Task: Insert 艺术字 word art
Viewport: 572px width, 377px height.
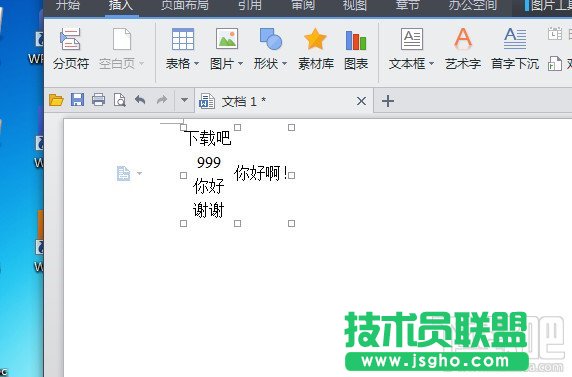Action: click(463, 49)
